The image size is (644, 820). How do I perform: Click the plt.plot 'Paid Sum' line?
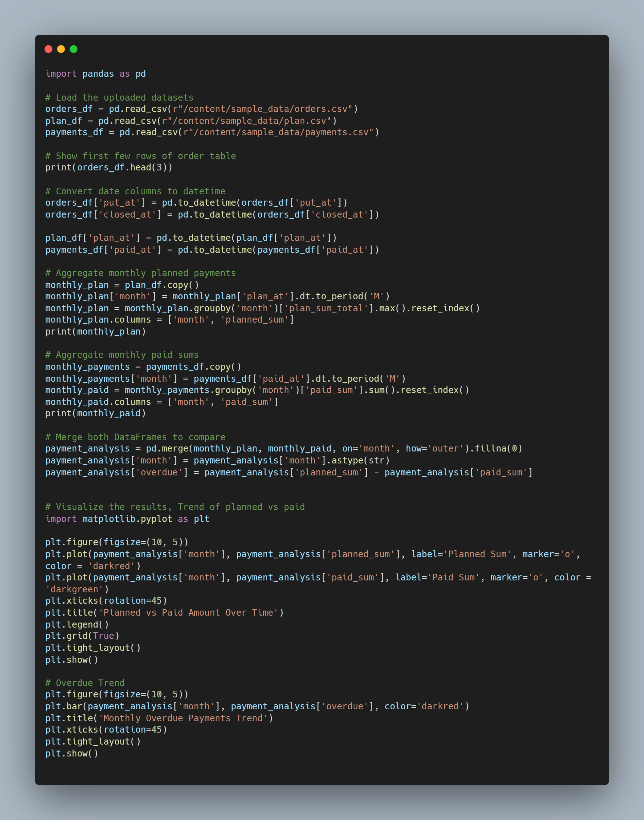318,578
